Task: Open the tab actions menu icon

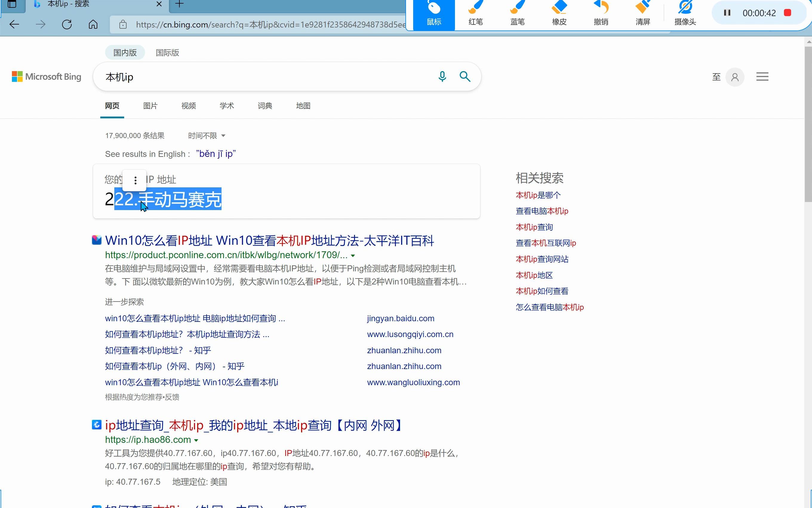Action: 12,4
